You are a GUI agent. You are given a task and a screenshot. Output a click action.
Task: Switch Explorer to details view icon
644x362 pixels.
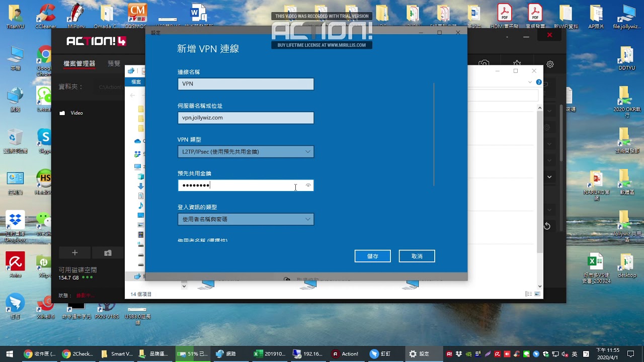point(528,294)
